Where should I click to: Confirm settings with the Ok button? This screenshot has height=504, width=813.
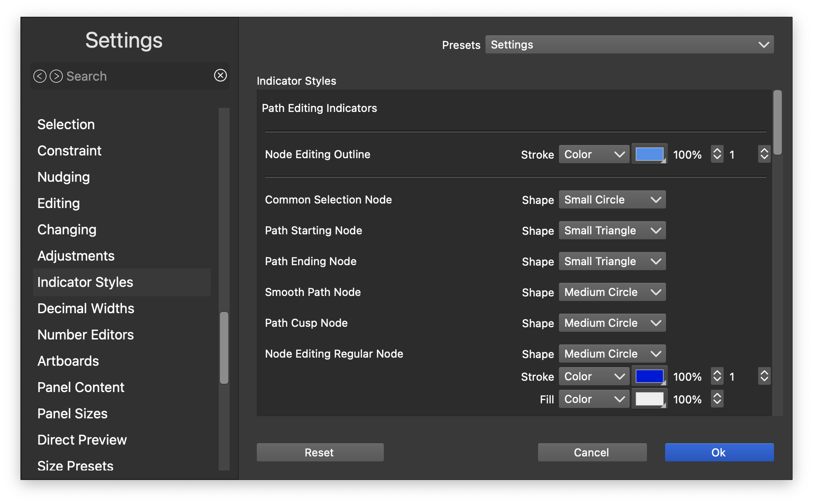tap(719, 452)
